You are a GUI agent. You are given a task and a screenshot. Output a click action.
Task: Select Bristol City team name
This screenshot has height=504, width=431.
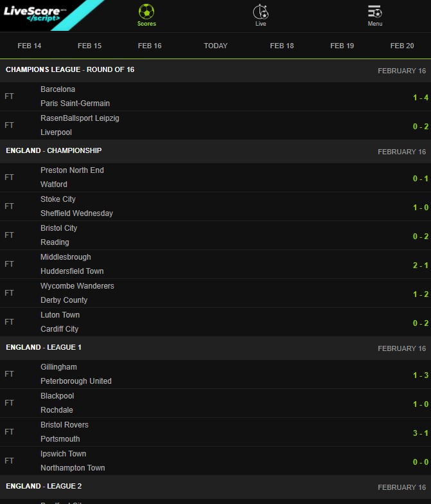(59, 228)
